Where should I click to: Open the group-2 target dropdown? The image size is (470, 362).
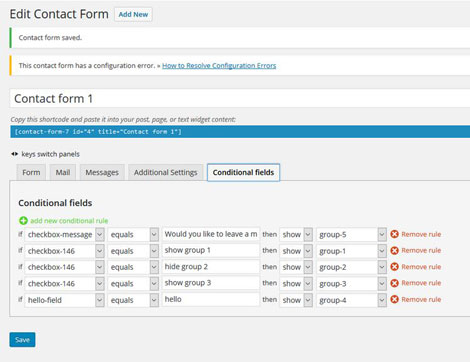351,267
